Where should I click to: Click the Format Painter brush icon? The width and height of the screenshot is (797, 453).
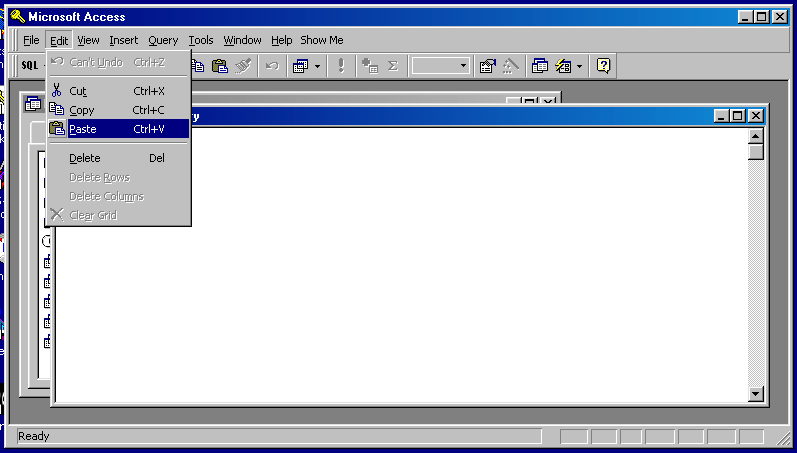pos(243,66)
